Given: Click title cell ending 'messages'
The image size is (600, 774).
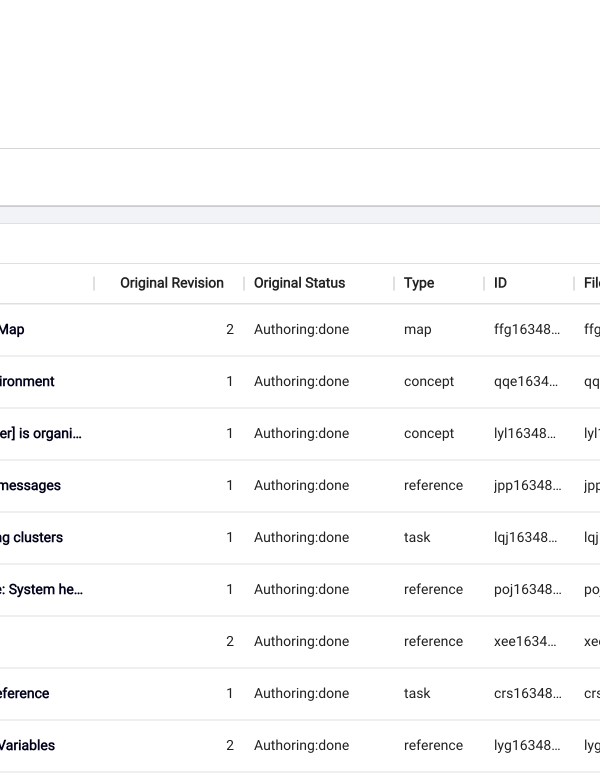Looking at the screenshot, I should pyautogui.click(x=30, y=485).
